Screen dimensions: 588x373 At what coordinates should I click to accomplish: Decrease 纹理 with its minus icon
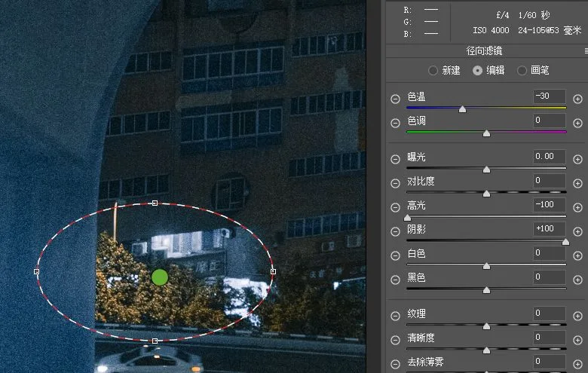[395, 316]
